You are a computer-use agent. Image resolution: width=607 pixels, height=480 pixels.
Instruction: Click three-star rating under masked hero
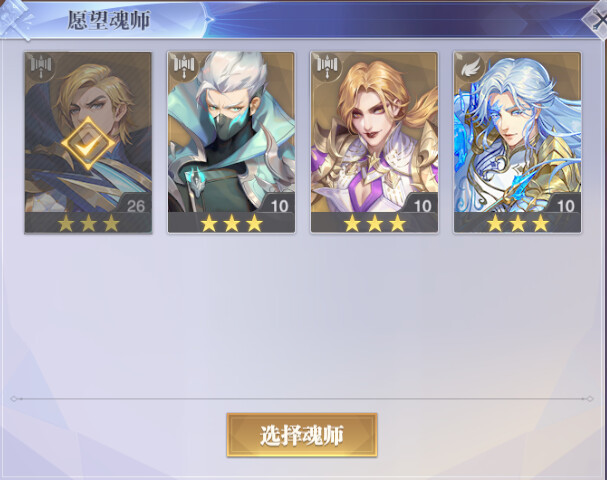(x=231, y=223)
